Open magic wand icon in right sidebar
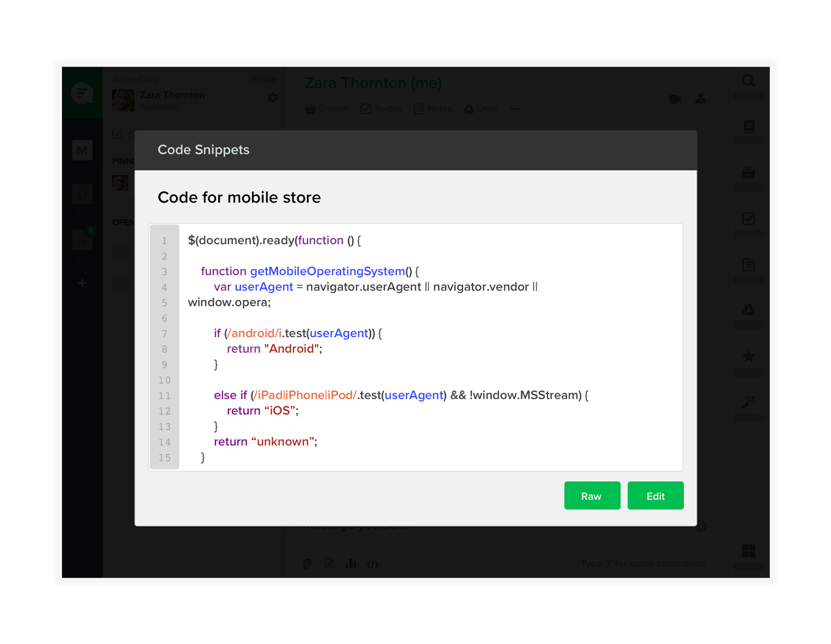Viewport: 831px width, 644px height. (x=748, y=402)
